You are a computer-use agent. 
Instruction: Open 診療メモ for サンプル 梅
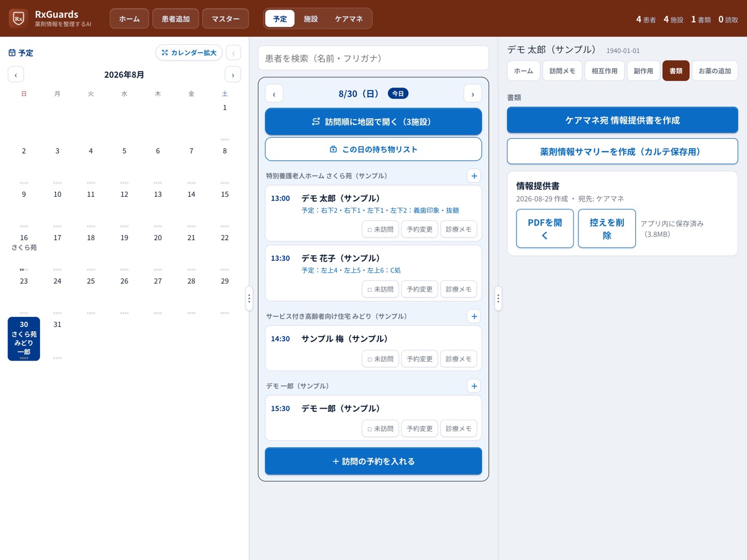click(x=459, y=359)
